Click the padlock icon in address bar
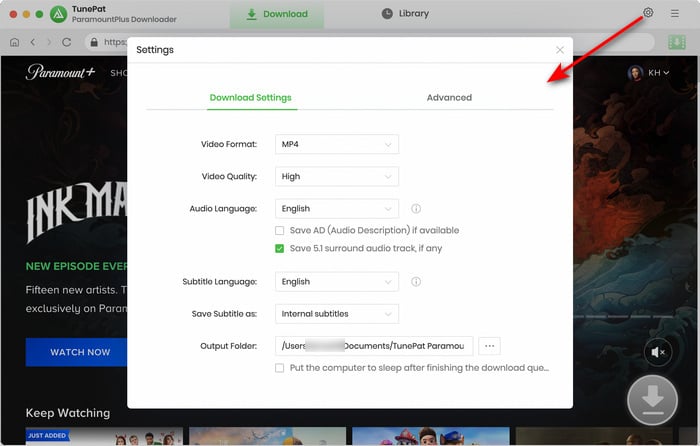The height and width of the screenshot is (446, 700). [x=94, y=42]
